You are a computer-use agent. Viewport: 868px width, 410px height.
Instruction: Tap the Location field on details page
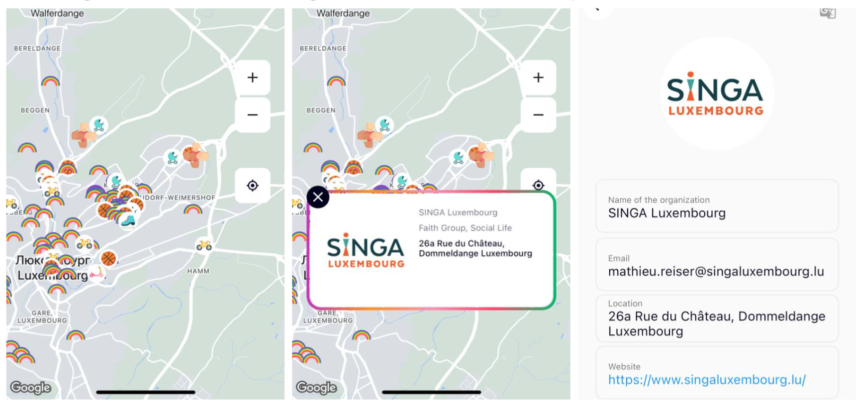click(x=716, y=318)
